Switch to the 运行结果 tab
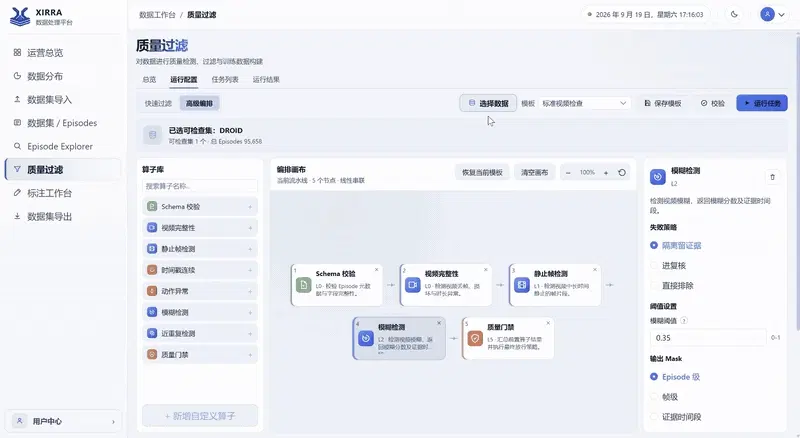 (266, 80)
